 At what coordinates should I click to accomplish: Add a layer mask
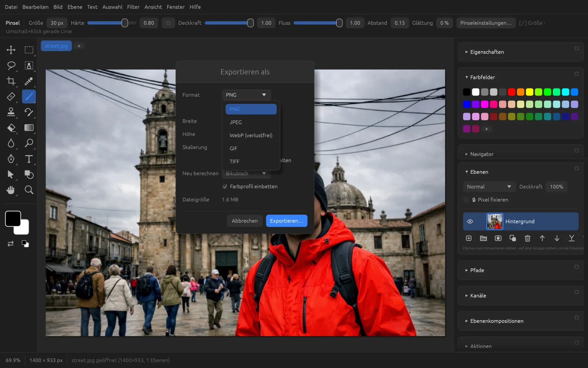498,238
